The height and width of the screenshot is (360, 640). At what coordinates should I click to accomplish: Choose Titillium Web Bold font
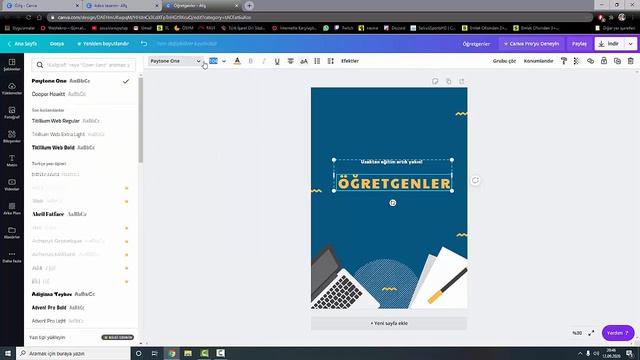point(81,147)
